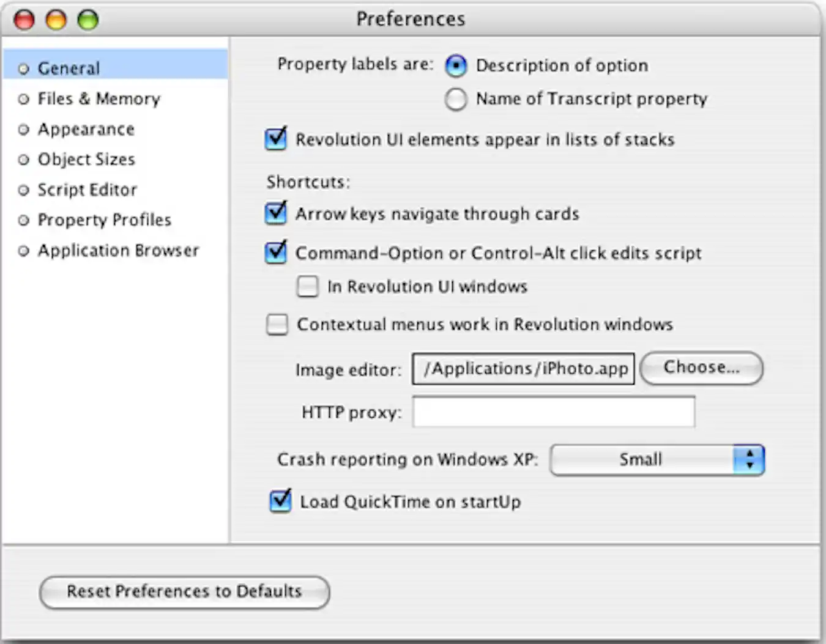Select 'Description of option' radio button

[456, 65]
